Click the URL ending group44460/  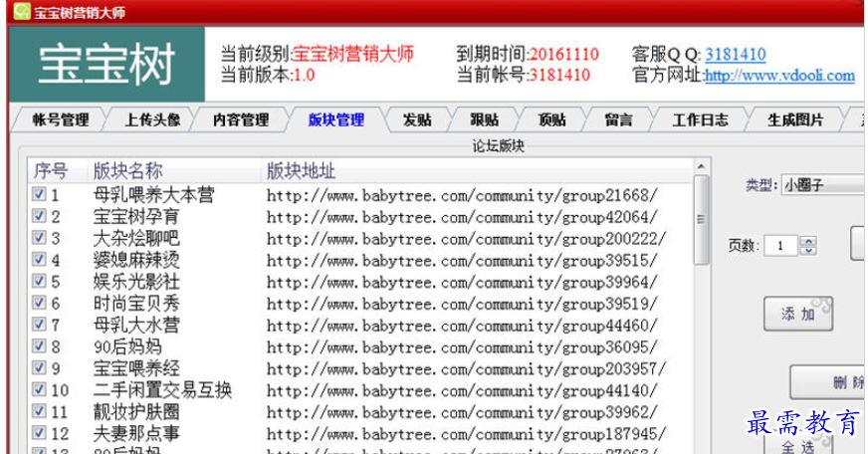pos(462,326)
